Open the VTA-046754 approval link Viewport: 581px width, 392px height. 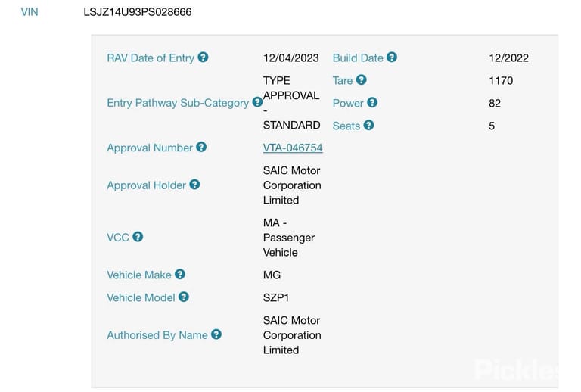(293, 148)
